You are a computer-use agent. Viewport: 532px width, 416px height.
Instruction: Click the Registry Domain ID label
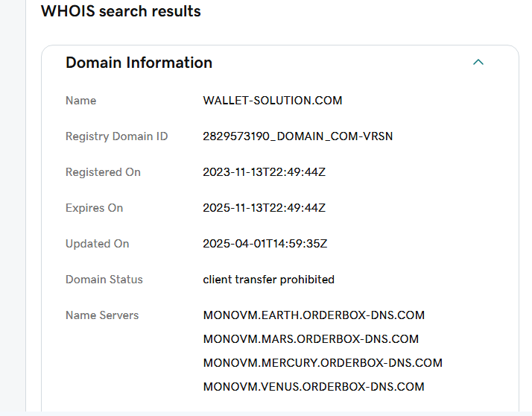pyautogui.click(x=116, y=136)
